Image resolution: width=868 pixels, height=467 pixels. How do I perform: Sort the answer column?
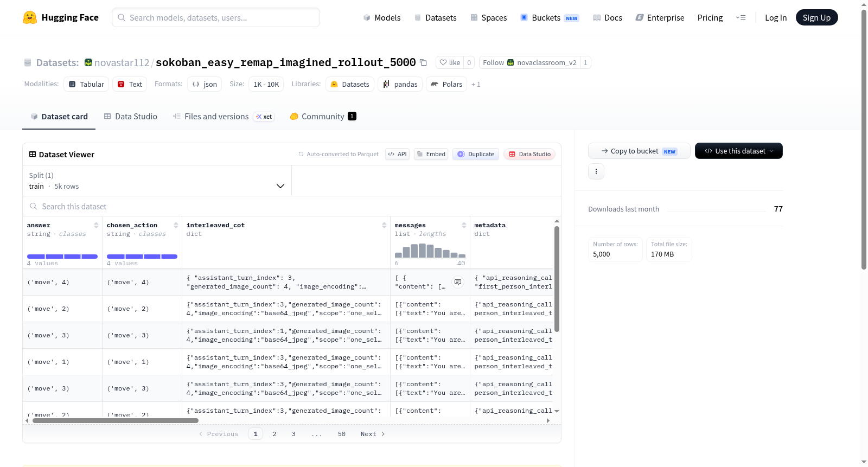coord(96,225)
